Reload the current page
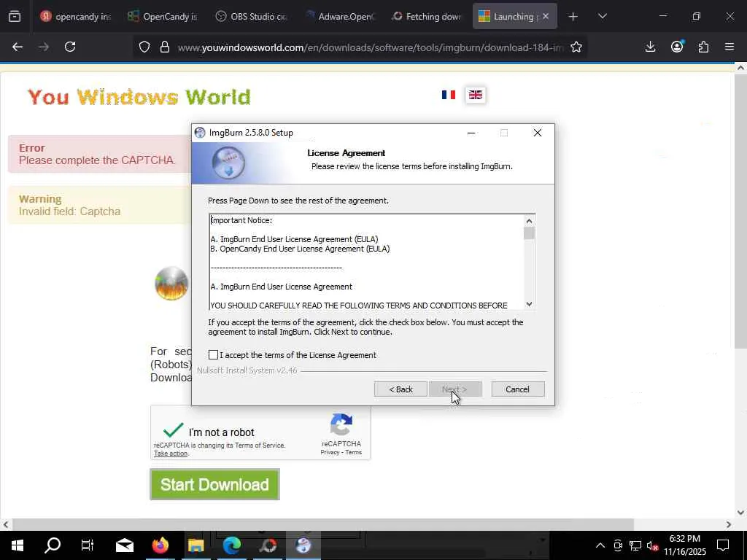 click(70, 47)
